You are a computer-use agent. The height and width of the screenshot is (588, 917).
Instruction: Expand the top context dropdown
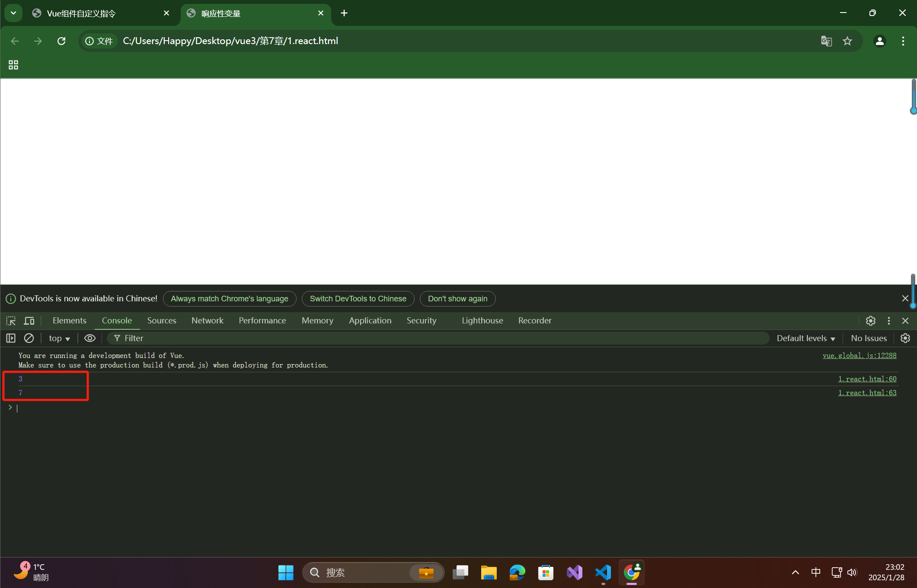(59, 338)
